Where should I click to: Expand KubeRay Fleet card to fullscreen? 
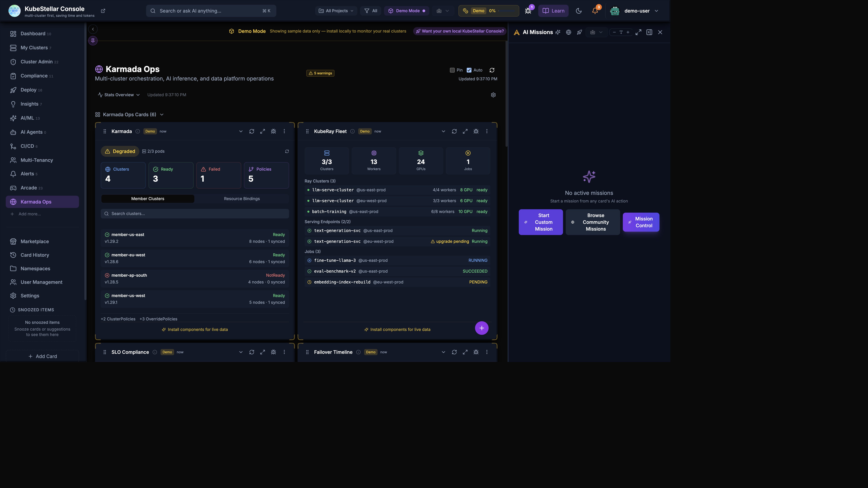tap(465, 131)
